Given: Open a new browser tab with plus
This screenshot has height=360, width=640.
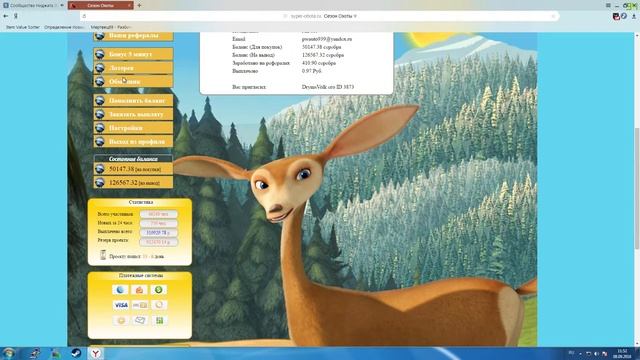Looking at the screenshot, I should coord(139,5).
